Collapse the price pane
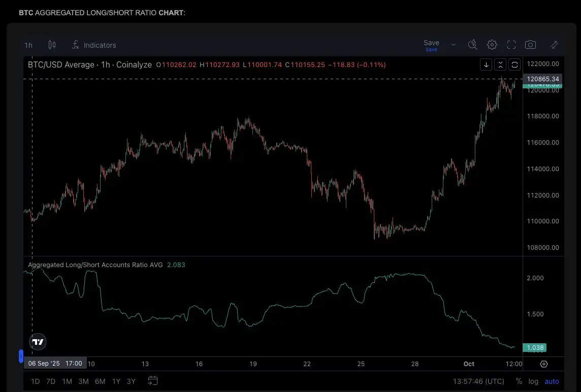Viewport: 581px width, 392px height. point(500,64)
